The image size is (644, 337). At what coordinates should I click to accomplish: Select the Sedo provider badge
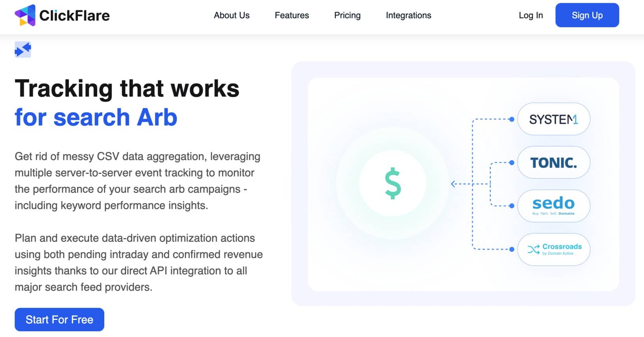553,206
